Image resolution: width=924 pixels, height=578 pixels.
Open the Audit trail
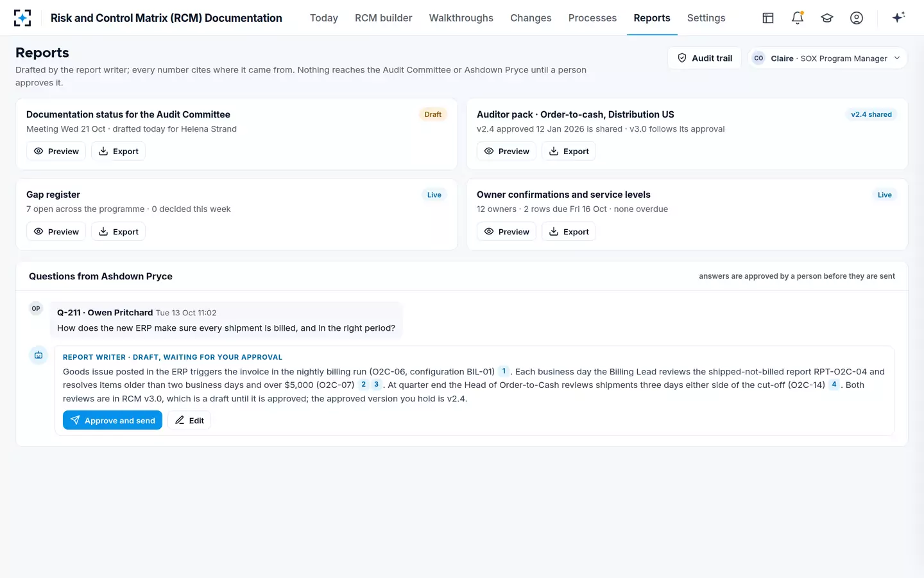click(705, 58)
